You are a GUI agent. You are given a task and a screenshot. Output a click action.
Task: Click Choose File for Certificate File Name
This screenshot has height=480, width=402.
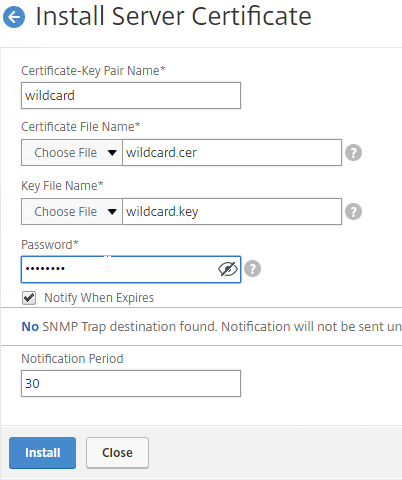coord(72,153)
